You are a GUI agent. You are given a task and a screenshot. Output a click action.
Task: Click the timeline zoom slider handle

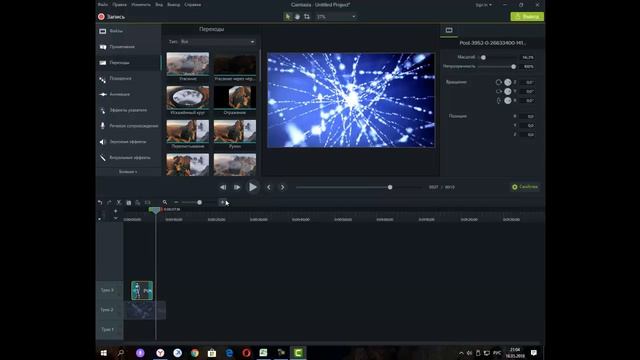(x=199, y=202)
